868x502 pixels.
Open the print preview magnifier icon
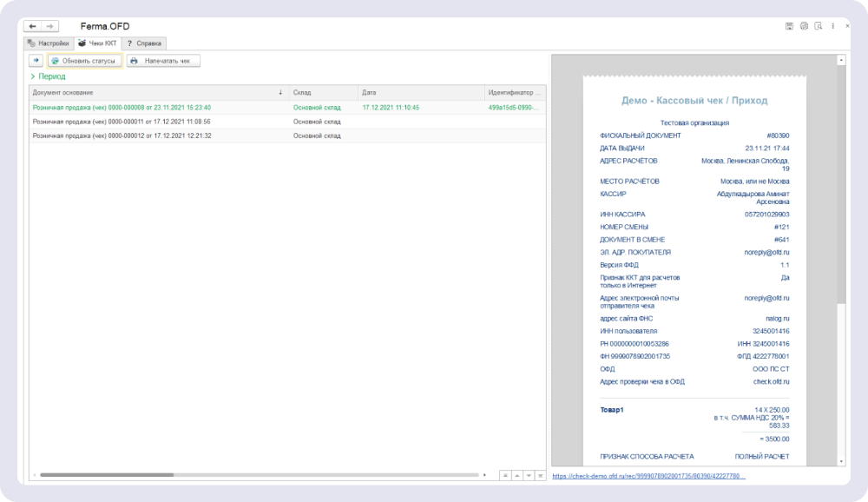click(x=818, y=27)
